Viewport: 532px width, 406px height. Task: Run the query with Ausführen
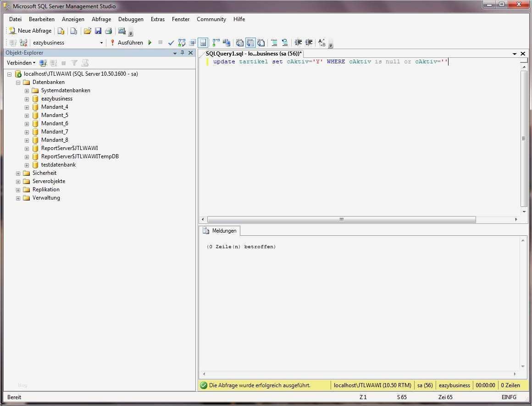[x=126, y=43]
